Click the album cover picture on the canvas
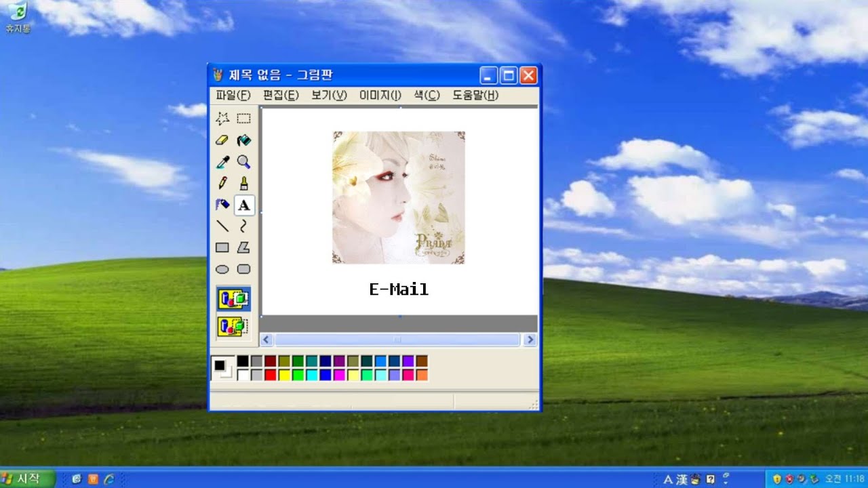 coord(399,197)
